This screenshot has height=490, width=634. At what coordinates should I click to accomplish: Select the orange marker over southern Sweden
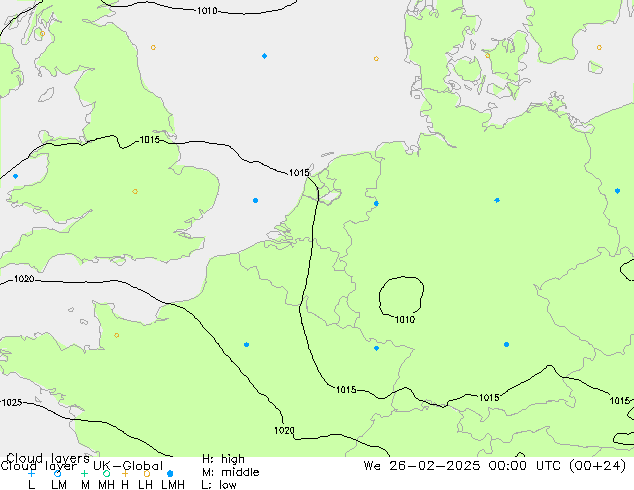click(599, 47)
